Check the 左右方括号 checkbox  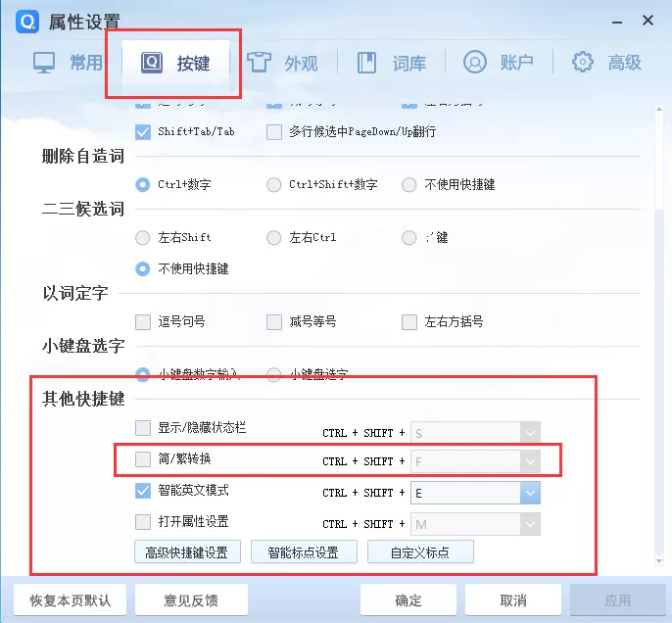pyautogui.click(x=409, y=322)
